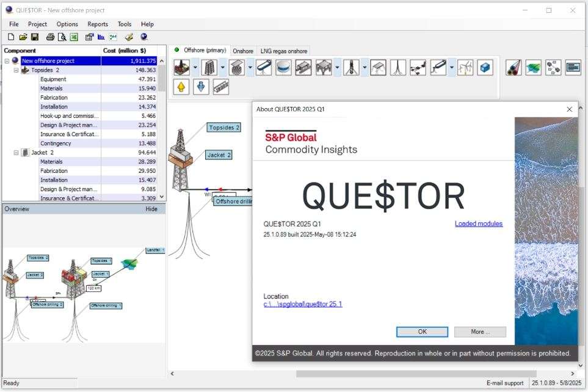This screenshot has height=392, width=588.
Task: Switch to LNG regas onshore tab
Action: tap(284, 51)
